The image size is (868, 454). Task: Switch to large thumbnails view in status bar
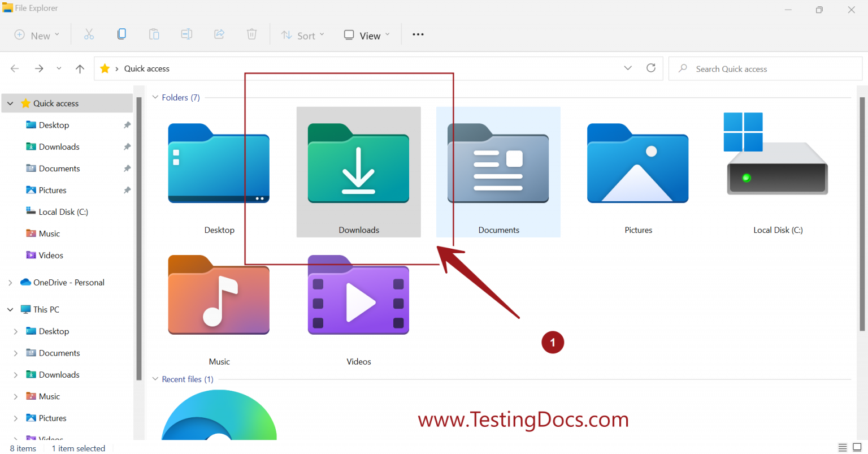pyautogui.click(x=857, y=448)
